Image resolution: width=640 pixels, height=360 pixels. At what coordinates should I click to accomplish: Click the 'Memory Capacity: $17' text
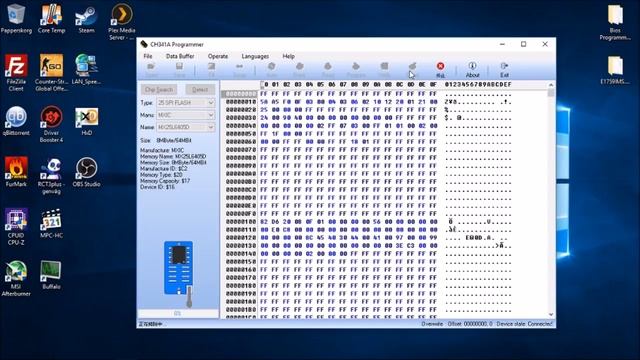(165, 181)
